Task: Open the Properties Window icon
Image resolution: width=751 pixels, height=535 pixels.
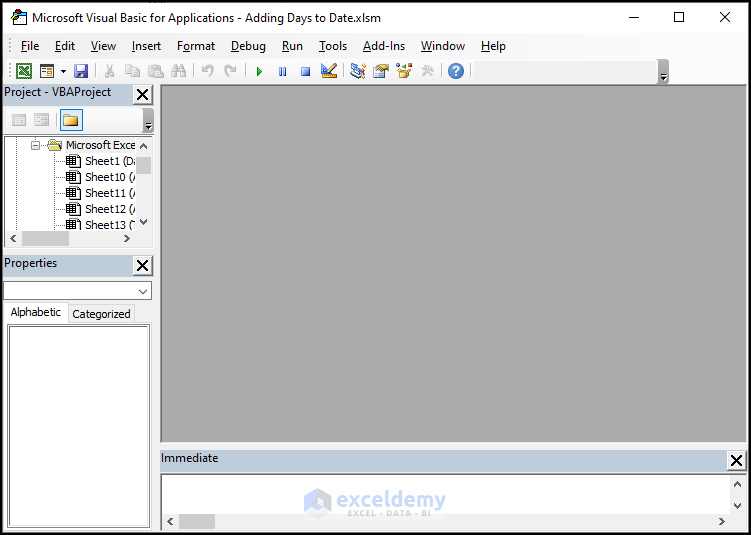Action: point(381,71)
